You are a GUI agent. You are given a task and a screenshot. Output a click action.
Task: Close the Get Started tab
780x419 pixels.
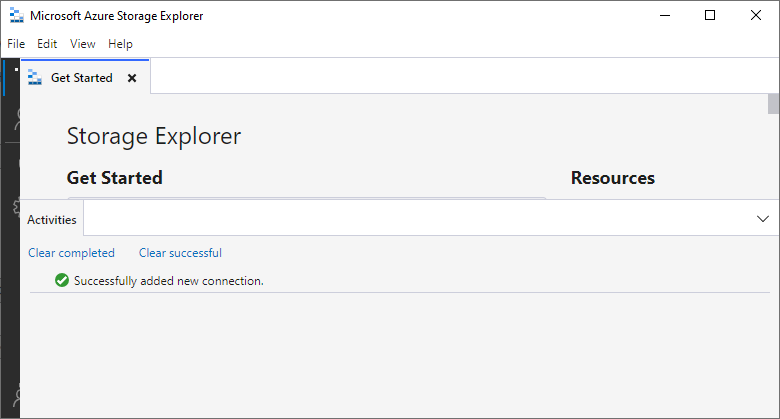click(x=132, y=78)
